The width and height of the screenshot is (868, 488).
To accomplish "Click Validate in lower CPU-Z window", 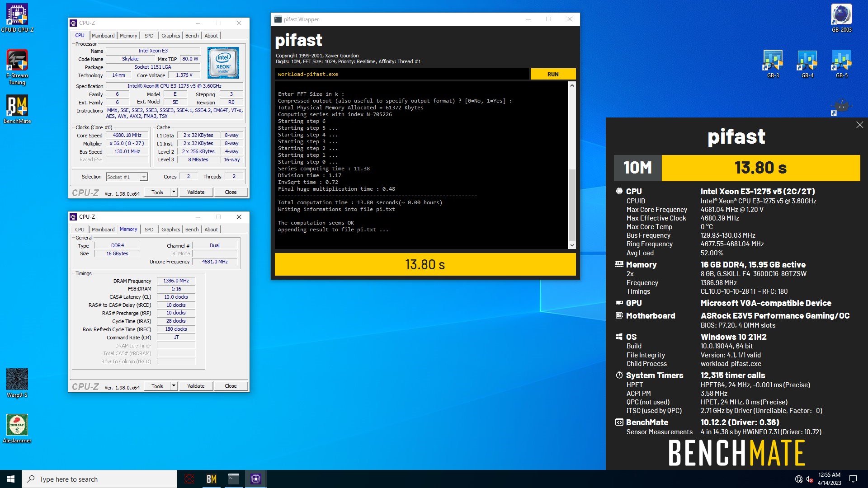I will [x=196, y=386].
